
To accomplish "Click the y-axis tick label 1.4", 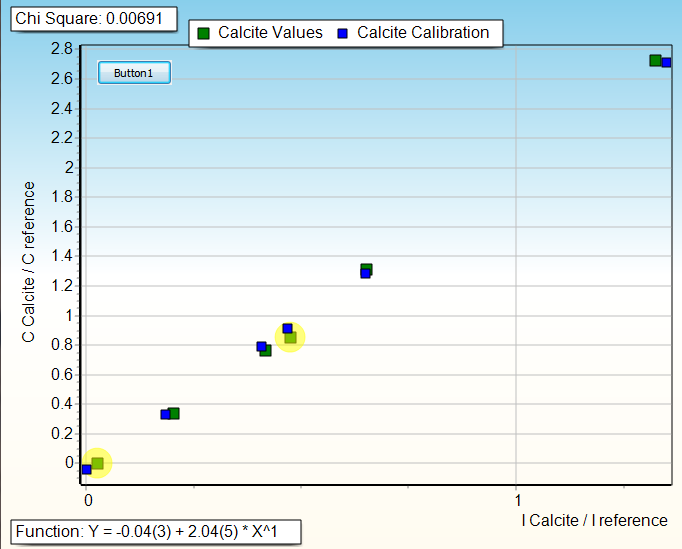I will (x=62, y=256).
